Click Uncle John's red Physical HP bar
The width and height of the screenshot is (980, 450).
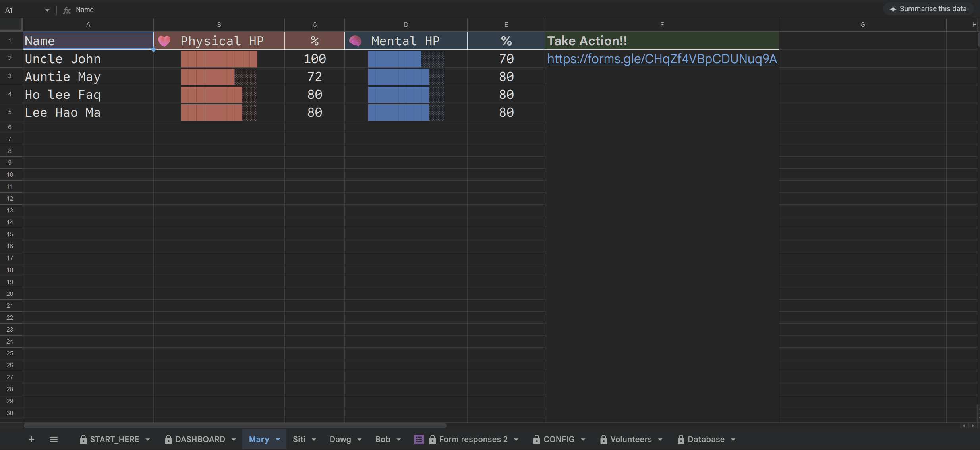(x=219, y=59)
